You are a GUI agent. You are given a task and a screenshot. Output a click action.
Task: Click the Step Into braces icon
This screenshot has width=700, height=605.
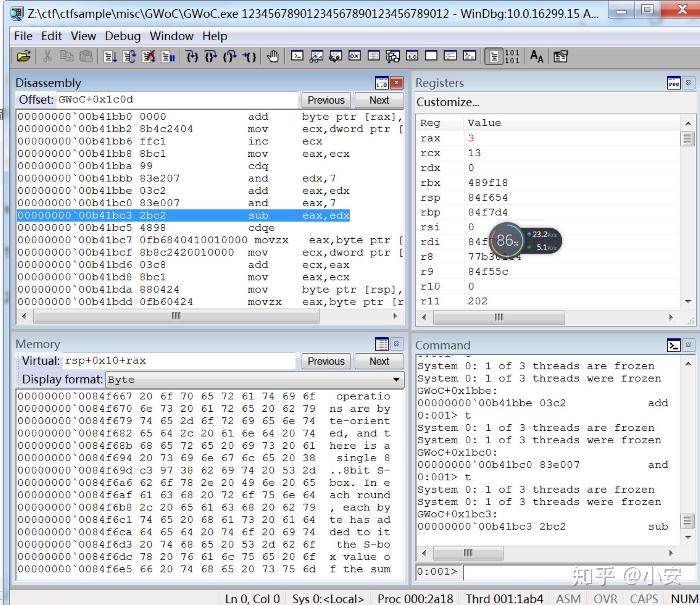(192, 57)
